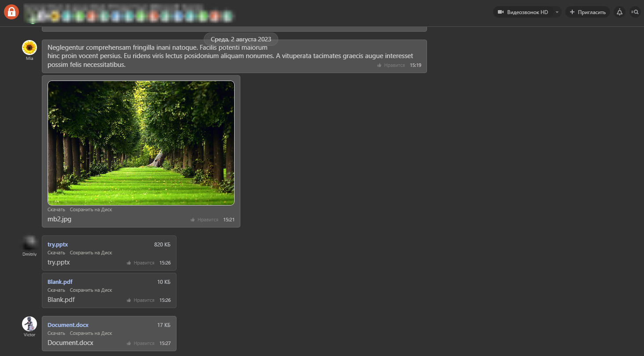Save mb2.jpg with Сохранить на Диск
Screen dimensions: 644x356
pyautogui.click(x=91, y=210)
